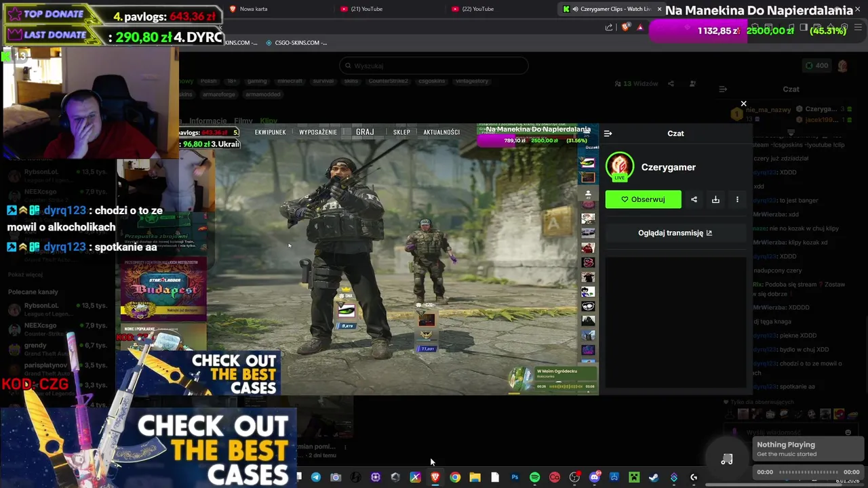Click the download clip icon

(x=715, y=199)
